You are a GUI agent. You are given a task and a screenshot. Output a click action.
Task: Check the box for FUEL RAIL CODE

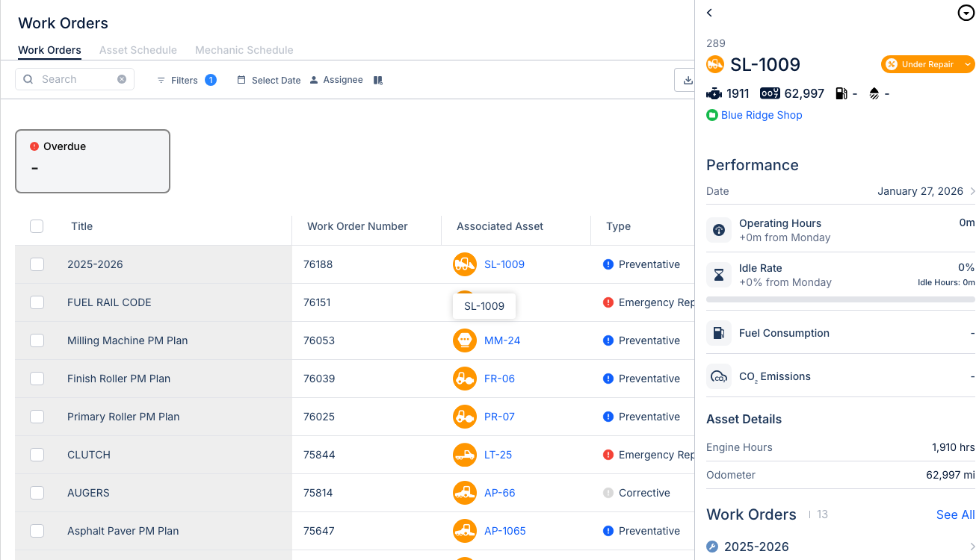(x=37, y=302)
